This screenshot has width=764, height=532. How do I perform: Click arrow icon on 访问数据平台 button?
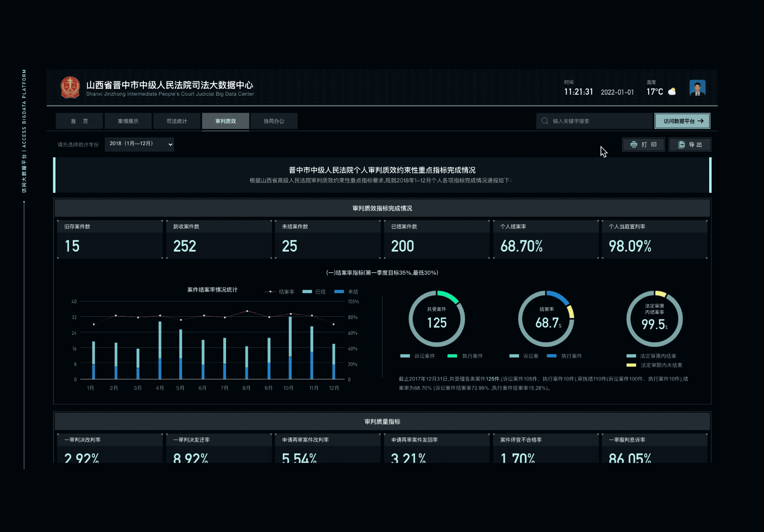click(x=701, y=121)
